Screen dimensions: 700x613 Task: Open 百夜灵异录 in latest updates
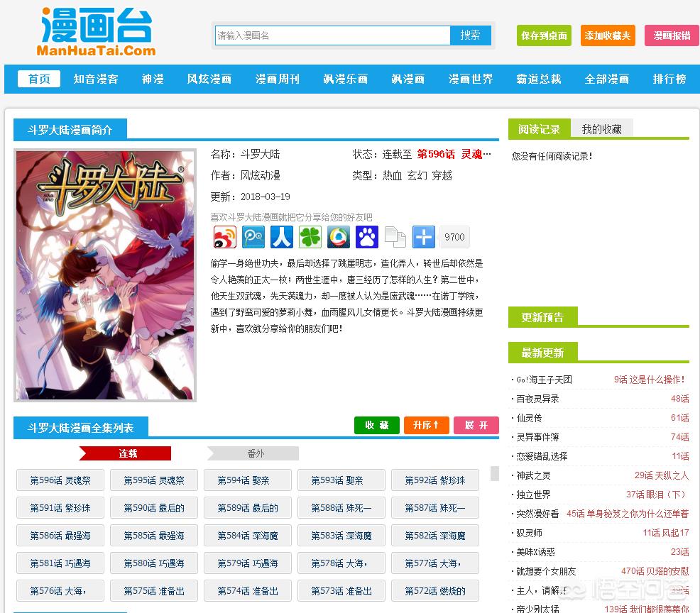tap(537, 399)
